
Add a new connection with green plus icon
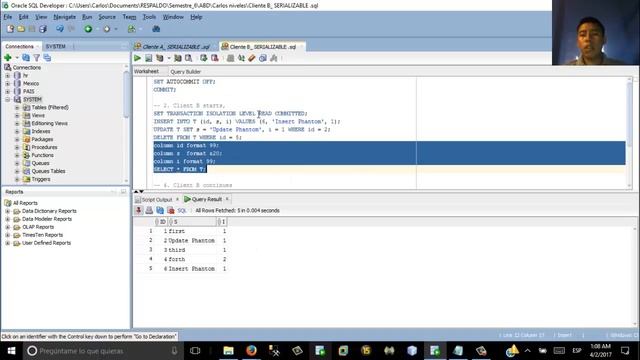8,58
